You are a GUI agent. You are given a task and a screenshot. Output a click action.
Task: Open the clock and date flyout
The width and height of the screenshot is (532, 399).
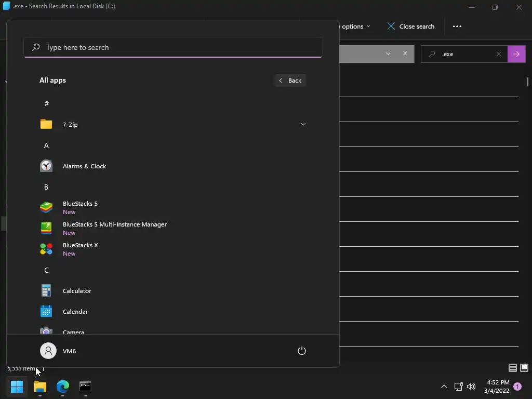pos(497,387)
